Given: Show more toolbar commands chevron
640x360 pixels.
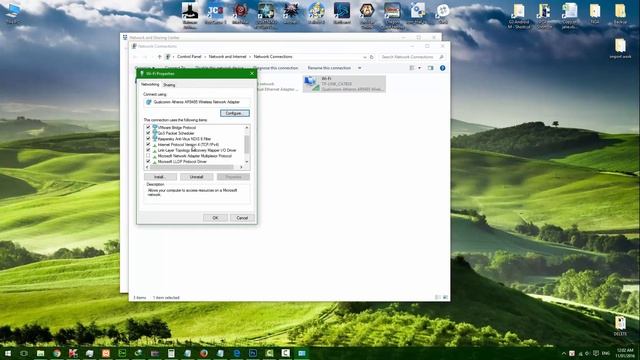Looking at the screenshot, I should tap(360, 68).
